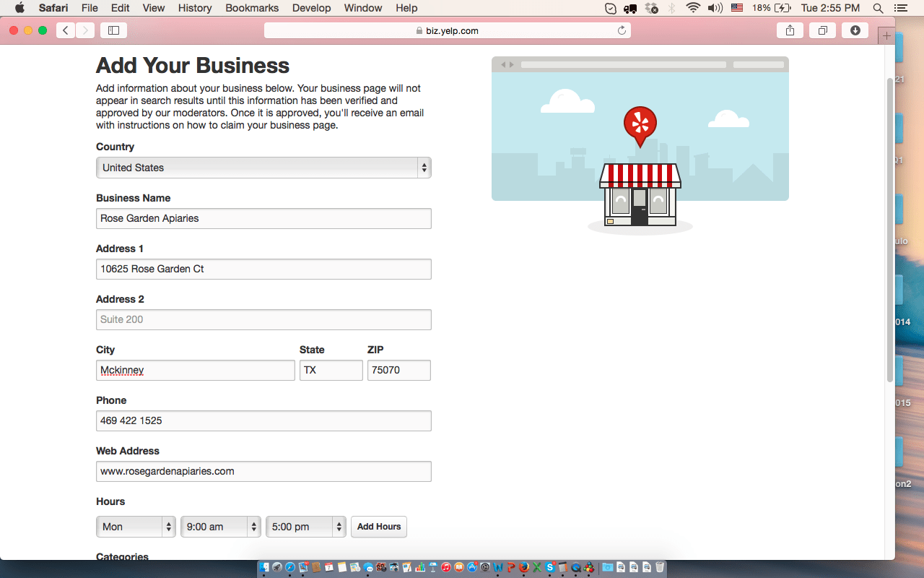Viewport: 924px width, 578px height.
Task: Click the Safari forward arrow
Action: coord(85,30)
